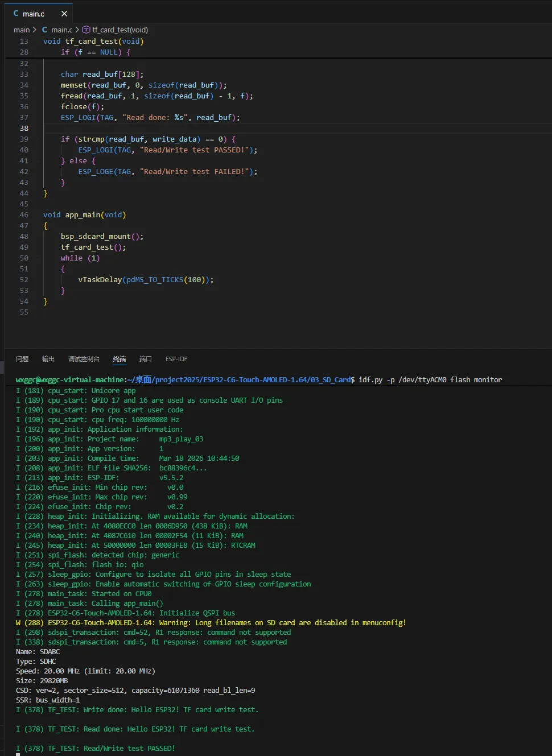Click the vTaskDelay call on line 52
The height and width of the screenshot is (756, 552).
tap(100, 279)
